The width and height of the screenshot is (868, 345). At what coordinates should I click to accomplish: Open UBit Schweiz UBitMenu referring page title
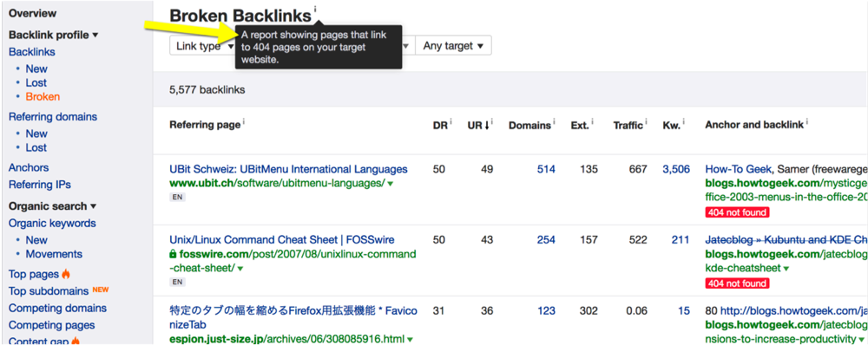click(288, 169)
